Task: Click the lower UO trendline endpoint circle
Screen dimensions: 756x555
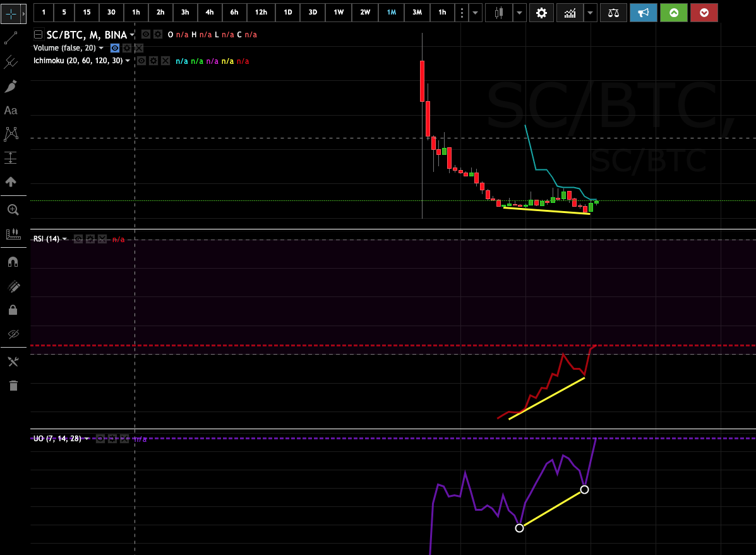Action: (519, 528)
